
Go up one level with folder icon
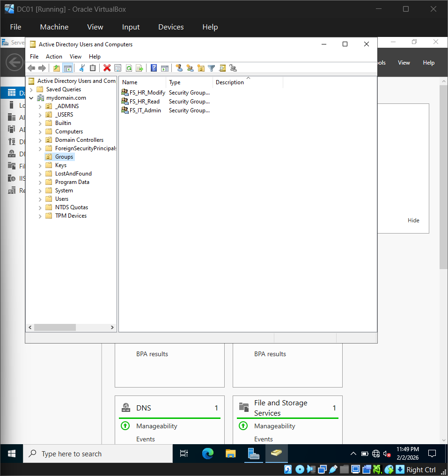57,68
